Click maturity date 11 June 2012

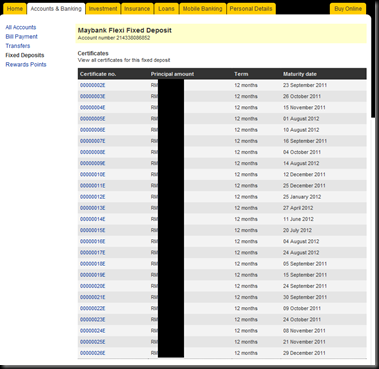(298, 219)
